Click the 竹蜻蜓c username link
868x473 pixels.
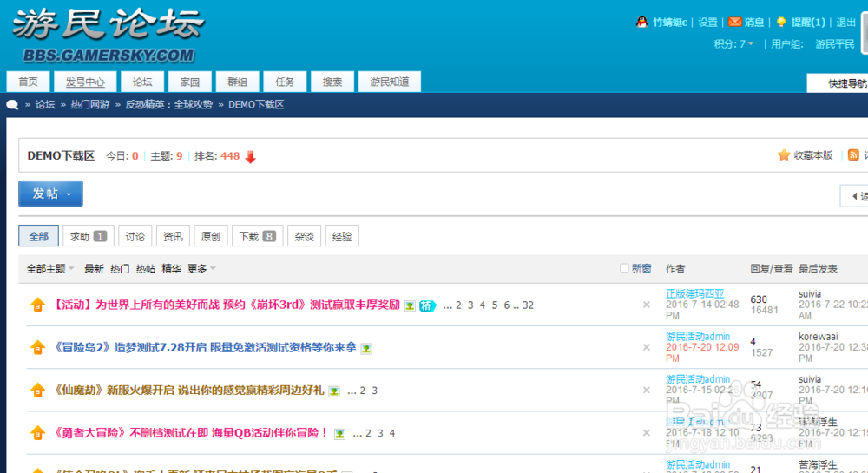click(x=670, y=22)
